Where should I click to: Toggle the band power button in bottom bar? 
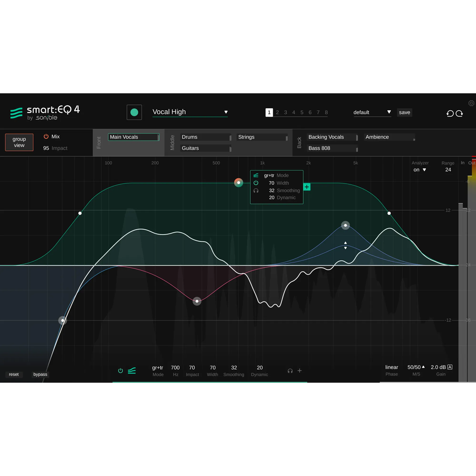tap(120, 371)
